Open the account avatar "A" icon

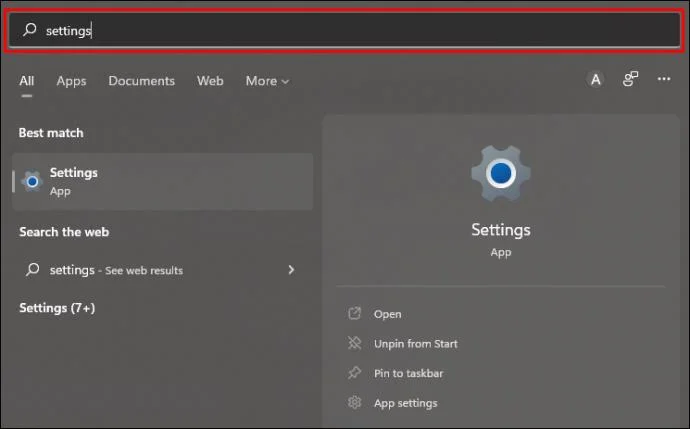pos(595,80)
